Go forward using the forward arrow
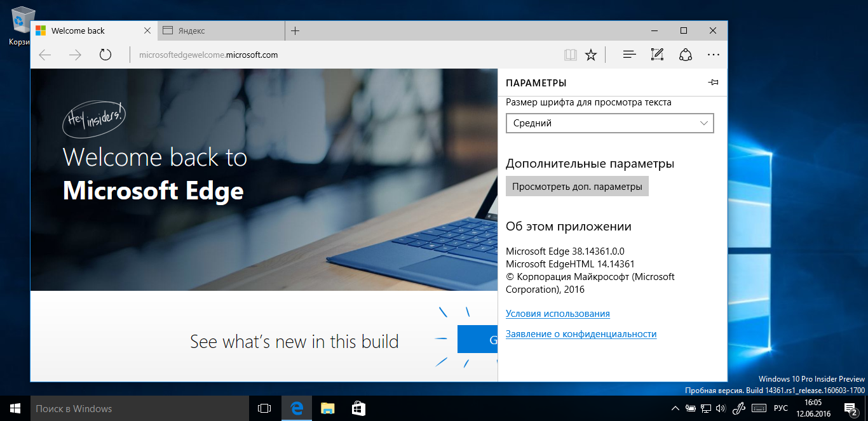 [75, 55]
